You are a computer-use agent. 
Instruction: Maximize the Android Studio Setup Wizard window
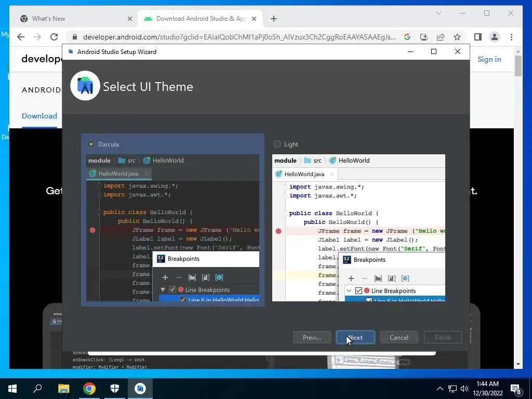pos(434,51)
